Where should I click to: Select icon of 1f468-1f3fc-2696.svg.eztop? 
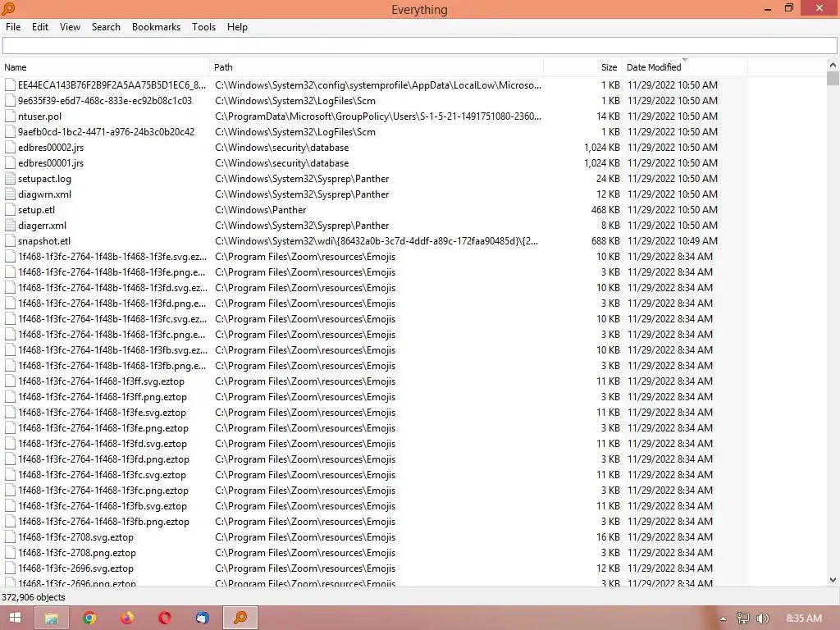click(x=10, y=568)
